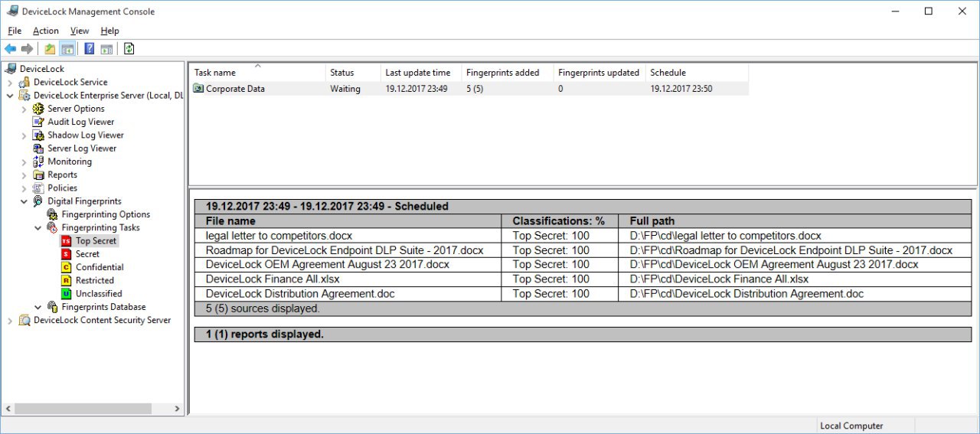Open the Help menu

point(109,31)
